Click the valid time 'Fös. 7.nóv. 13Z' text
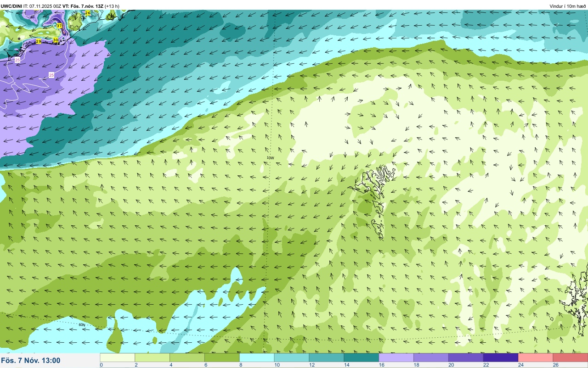588x368 pixels. point(87,6)
